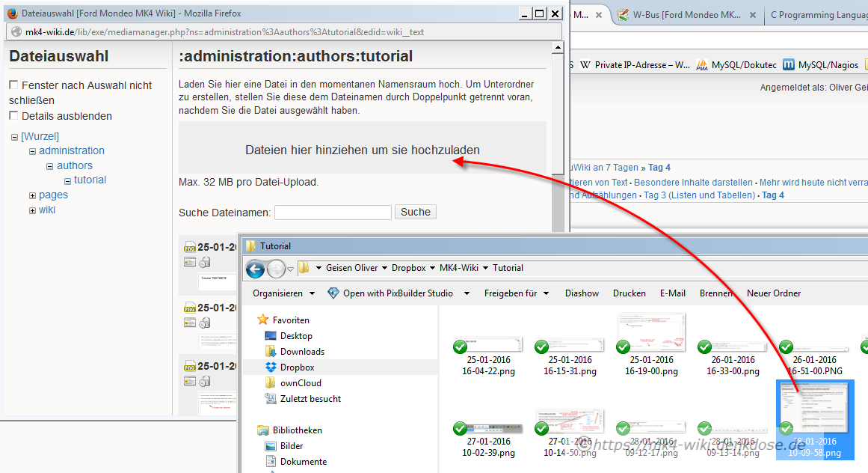Switch to the C Programming Language tab
The width and height of the screenshot is (868, 473).
click(817, 15)
